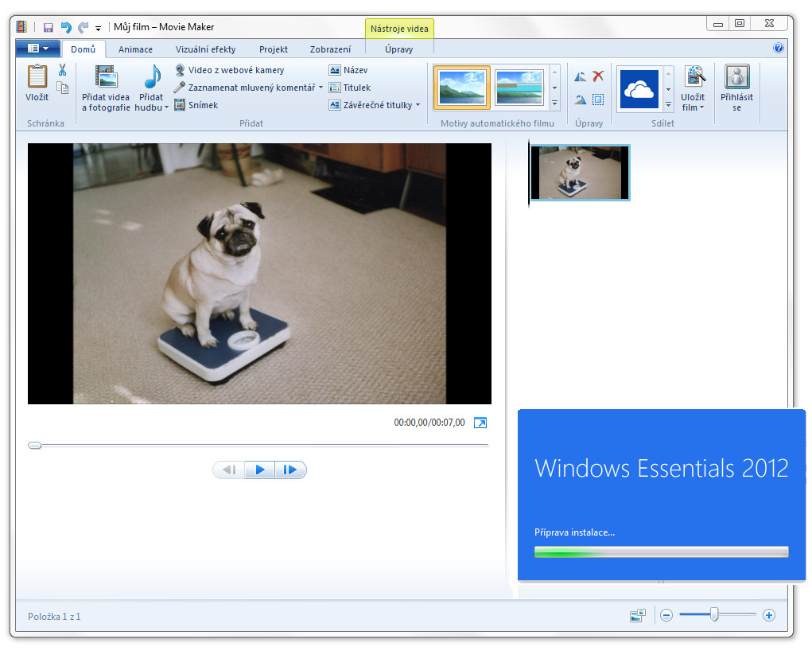Expand the Uložit film dropdown arrow
Screen dimensions: 812x651
[x=701, y=107]
